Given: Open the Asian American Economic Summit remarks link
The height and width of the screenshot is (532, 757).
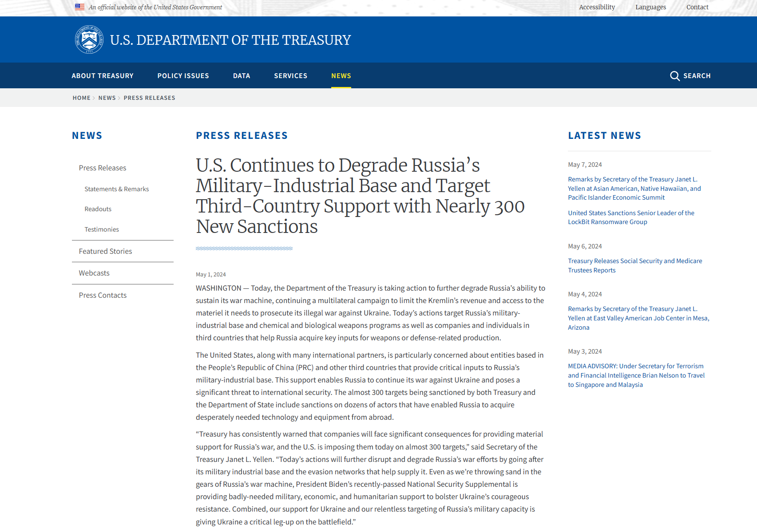Looking at the screenshot, I should tap(634, 189).
